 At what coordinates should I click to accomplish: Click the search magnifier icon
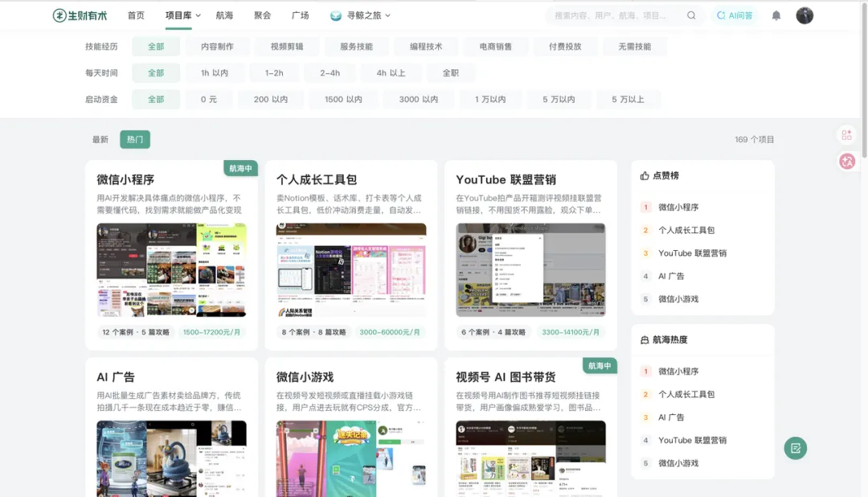point(691,15)
